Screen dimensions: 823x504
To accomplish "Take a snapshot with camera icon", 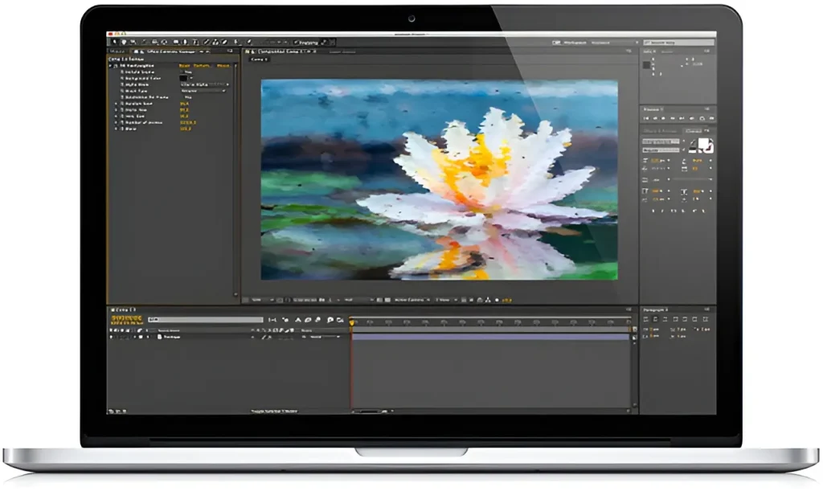I will tap(321, 300).
